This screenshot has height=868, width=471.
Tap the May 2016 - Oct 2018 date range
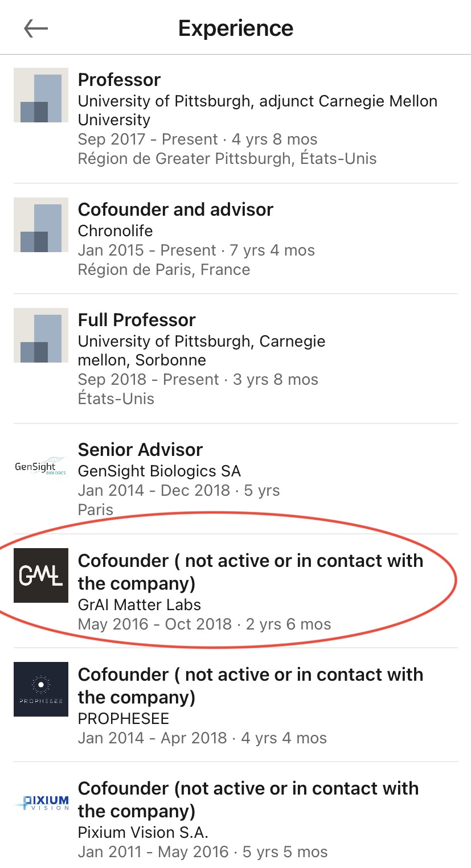point(154,624)
